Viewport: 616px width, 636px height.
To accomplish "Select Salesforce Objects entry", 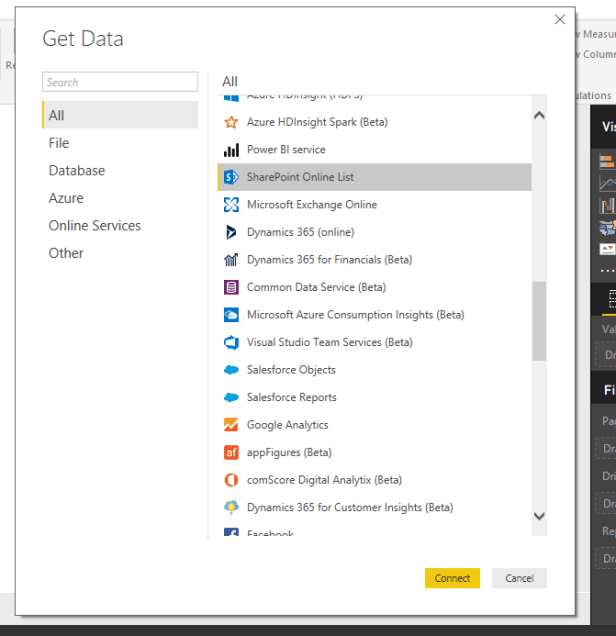I will (374, 370).
